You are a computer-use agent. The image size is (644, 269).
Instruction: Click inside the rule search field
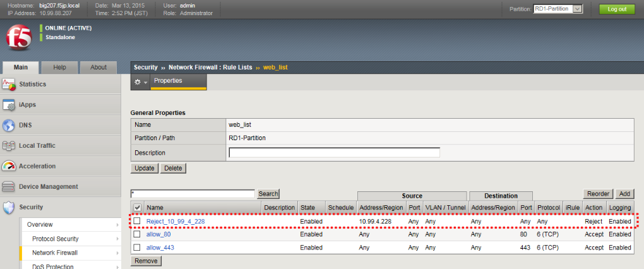click(x=193, y=194)
